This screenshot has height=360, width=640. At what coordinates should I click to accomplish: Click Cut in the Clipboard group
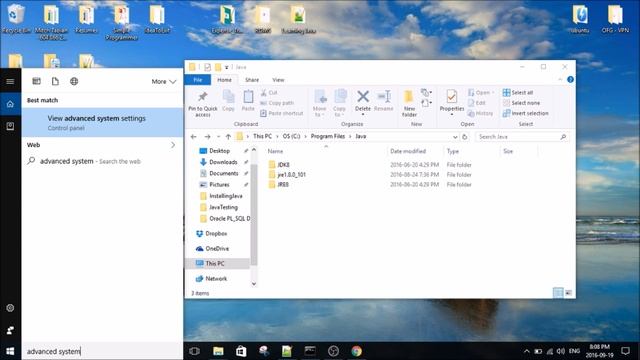(x=269, y=93)
